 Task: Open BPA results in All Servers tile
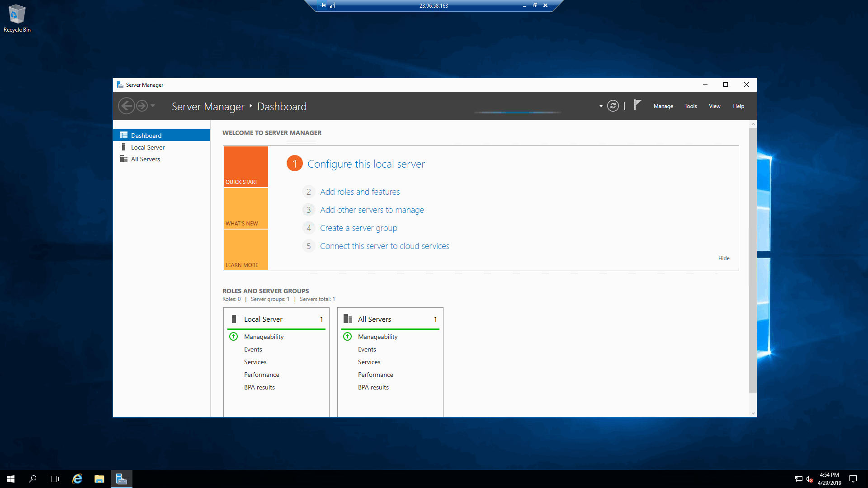click(373, 387)
